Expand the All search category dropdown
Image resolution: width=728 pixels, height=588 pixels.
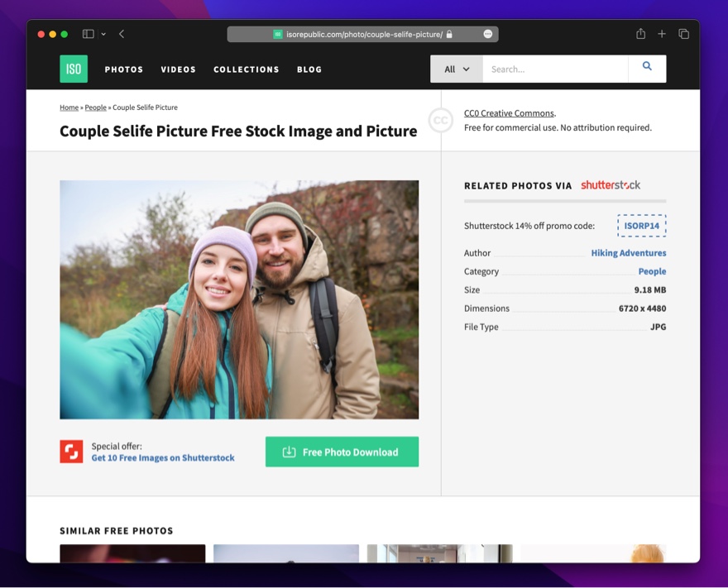pos(457,69)
